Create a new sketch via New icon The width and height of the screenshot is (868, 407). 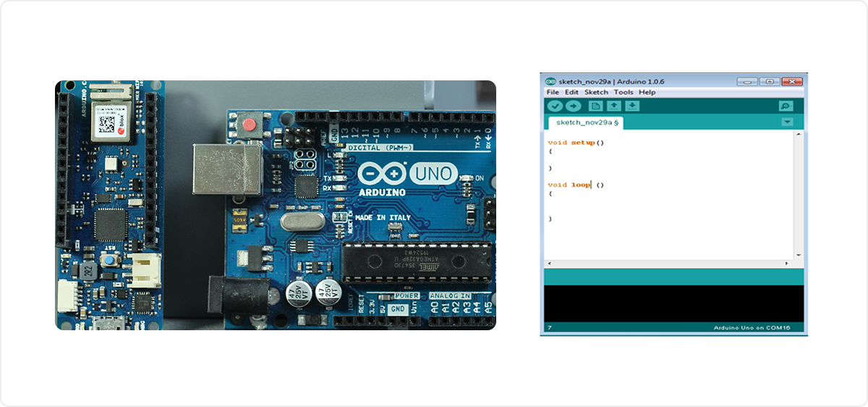click(595, 106)
